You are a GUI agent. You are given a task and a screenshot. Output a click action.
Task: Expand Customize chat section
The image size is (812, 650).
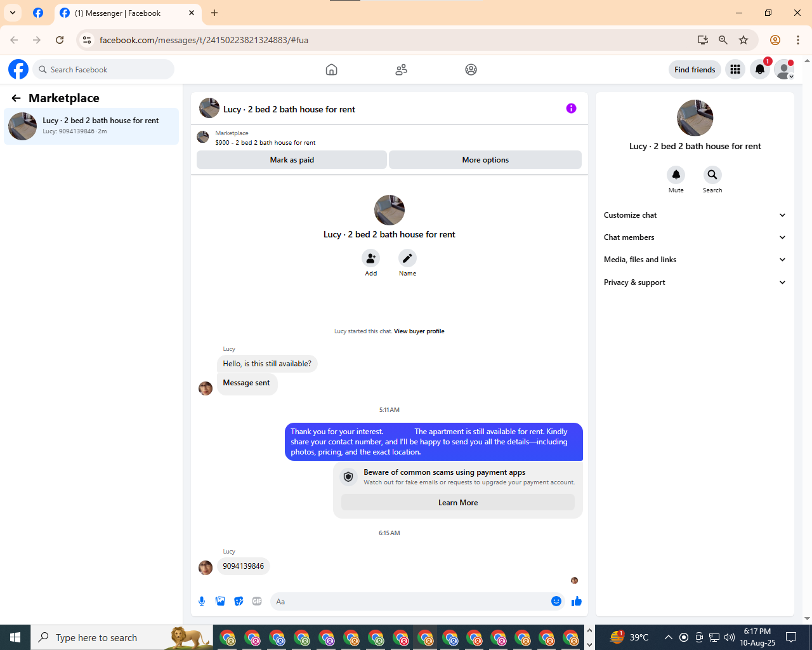[695, 215]
